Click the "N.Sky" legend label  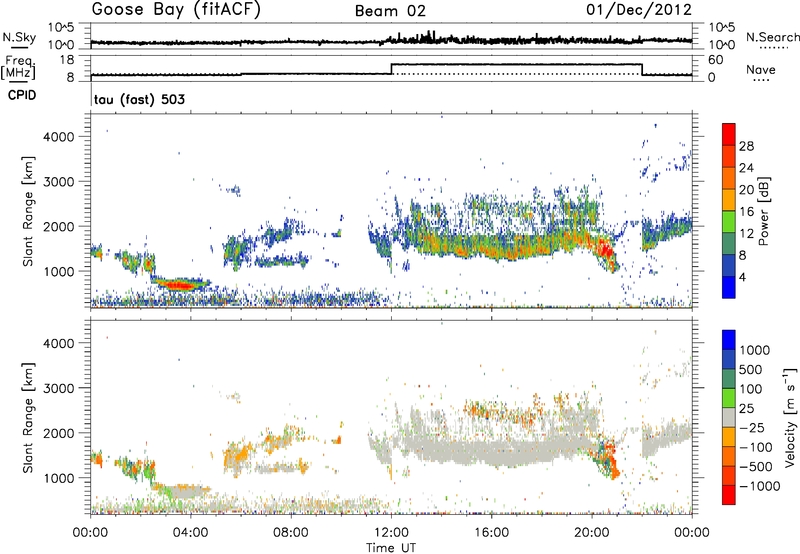[19, 37]
